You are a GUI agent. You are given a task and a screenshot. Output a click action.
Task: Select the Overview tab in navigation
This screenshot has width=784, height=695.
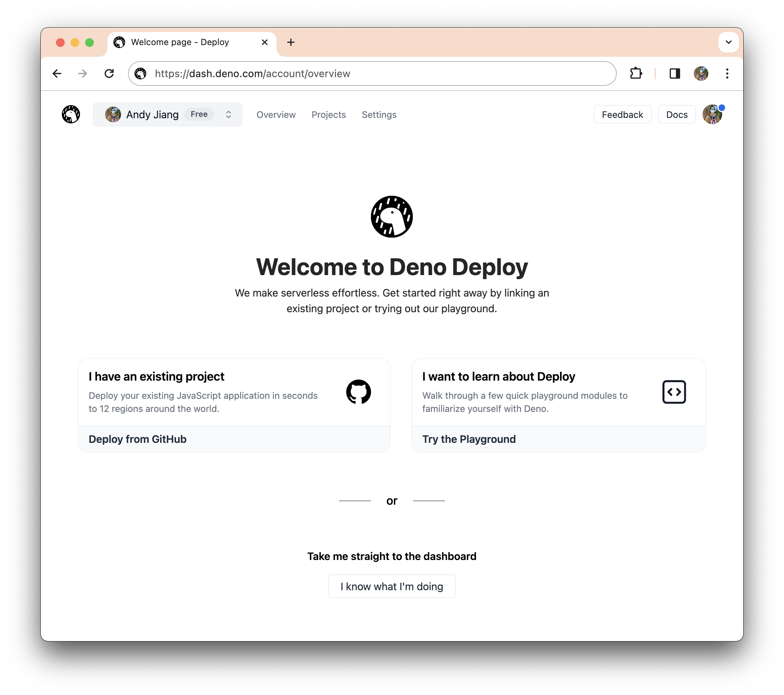coord(276,114)
